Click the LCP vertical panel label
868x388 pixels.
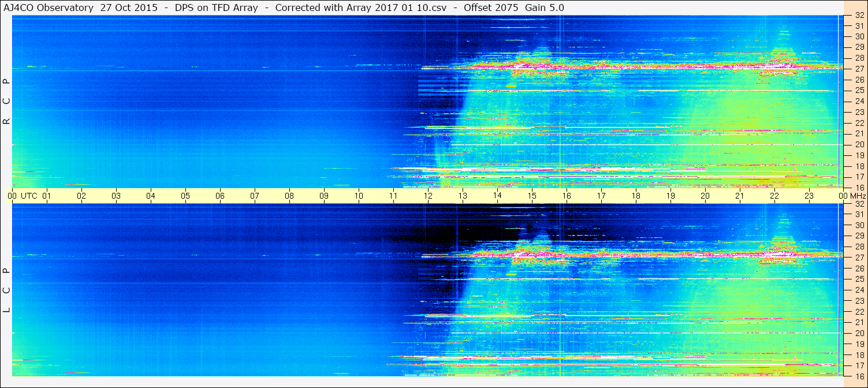coord(6,290)
